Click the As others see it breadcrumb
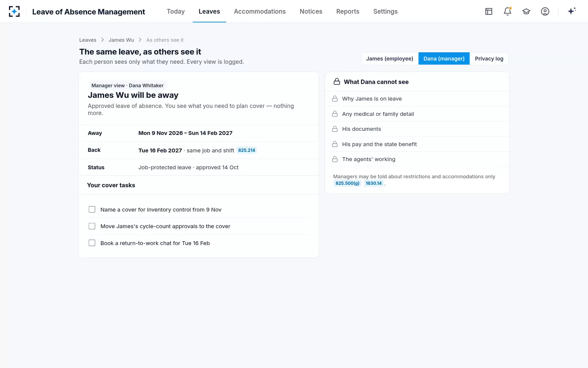588x368 pixels. pyautogui.click(x=165, y=40)
